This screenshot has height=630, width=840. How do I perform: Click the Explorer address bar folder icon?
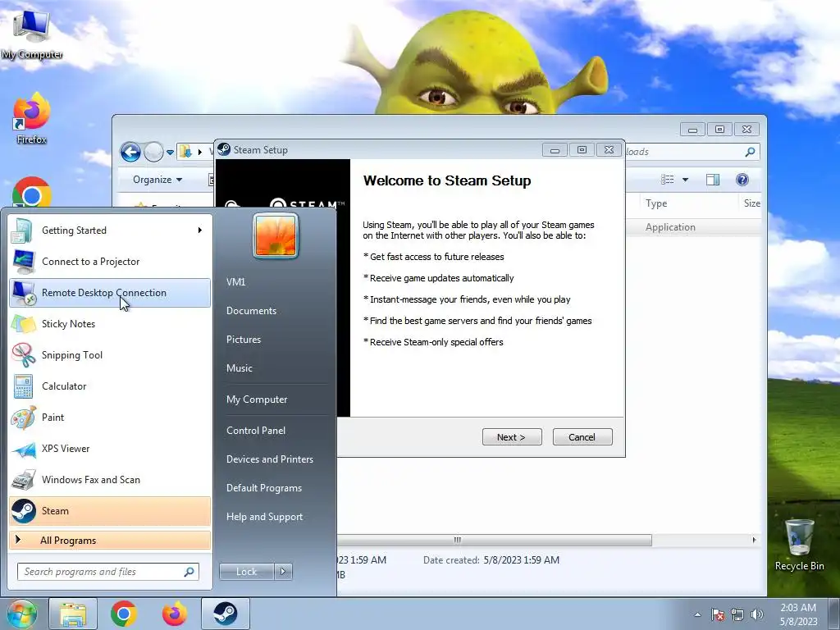click(x=185, y=152)
